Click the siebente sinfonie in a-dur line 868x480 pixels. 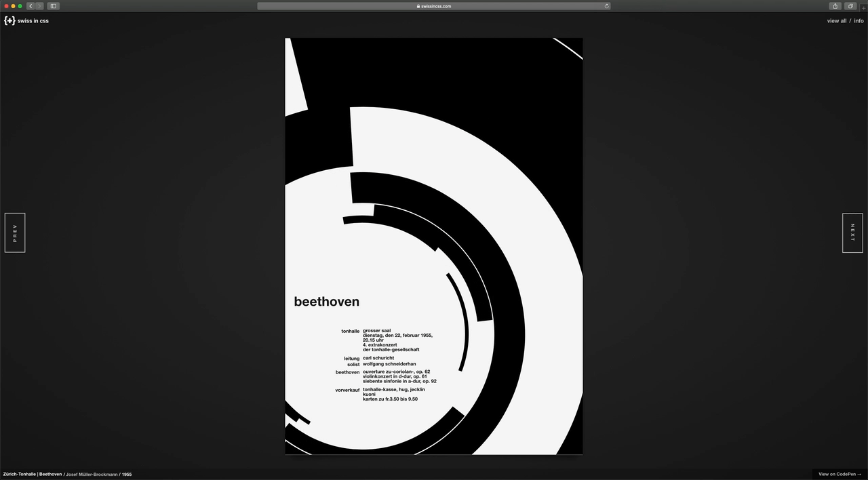point(399,381)
